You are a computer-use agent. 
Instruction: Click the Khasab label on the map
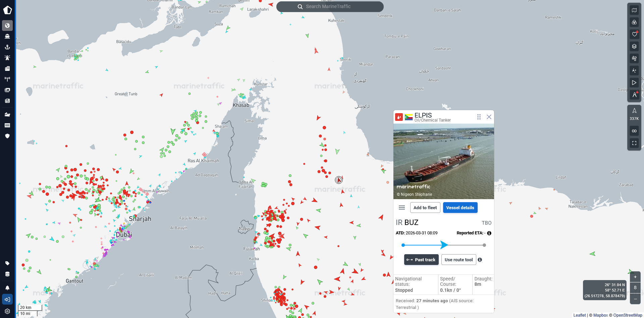241,105
